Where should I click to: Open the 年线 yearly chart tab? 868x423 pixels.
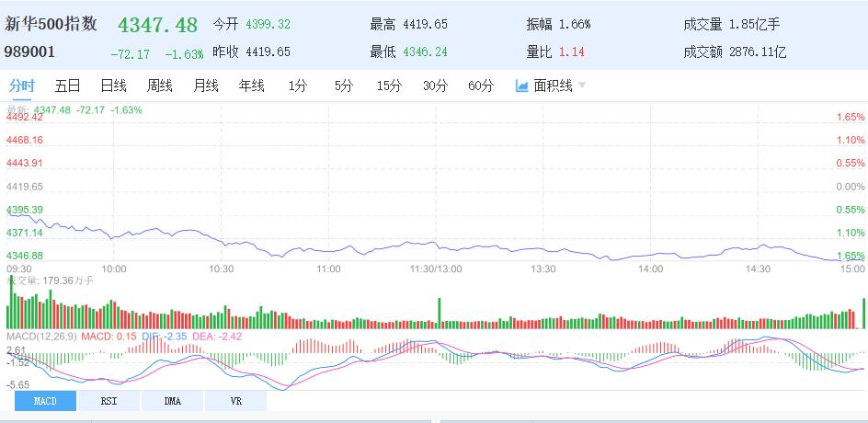point(251,86)
